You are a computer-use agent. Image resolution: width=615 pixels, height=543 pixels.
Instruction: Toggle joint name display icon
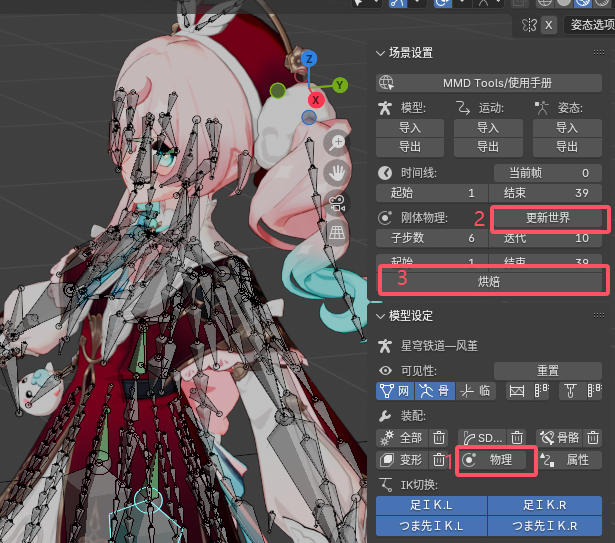pos(595,391)
